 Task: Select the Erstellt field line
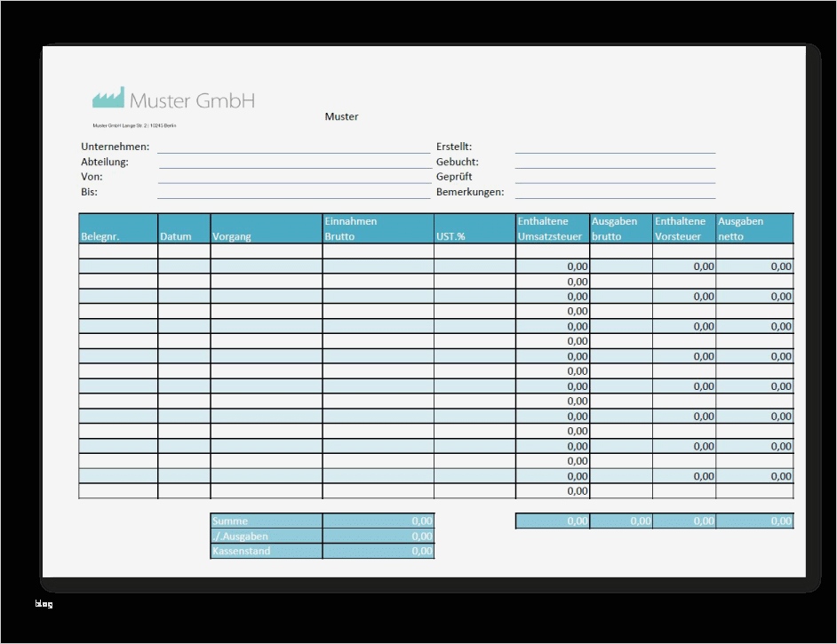(x=615, y=151)
